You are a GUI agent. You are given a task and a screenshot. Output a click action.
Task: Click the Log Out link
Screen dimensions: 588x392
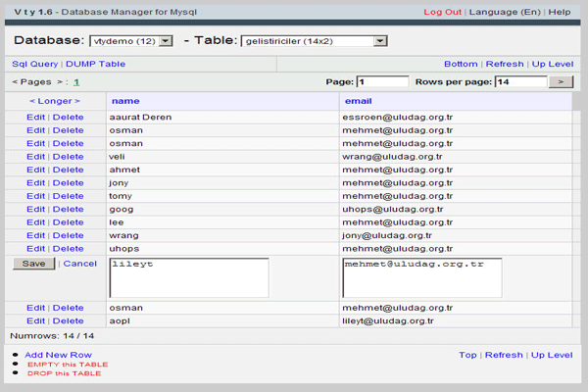point(442,12)
